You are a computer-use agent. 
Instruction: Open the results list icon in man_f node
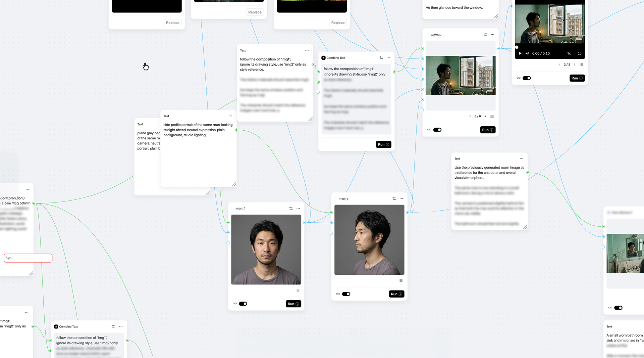pos(298,290)
